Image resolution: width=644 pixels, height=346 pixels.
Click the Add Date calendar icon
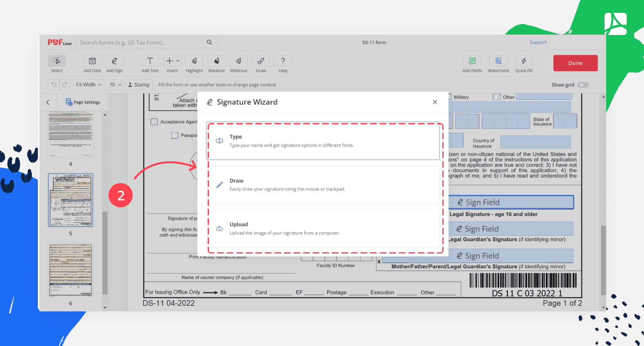(x=92, y=61)
